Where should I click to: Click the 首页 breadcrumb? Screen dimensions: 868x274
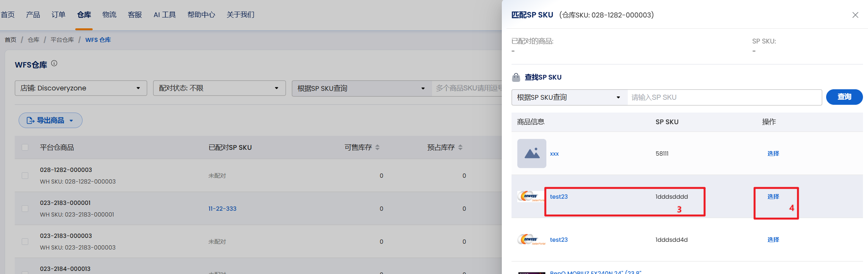pyautogui.click(x=10, y=40)
